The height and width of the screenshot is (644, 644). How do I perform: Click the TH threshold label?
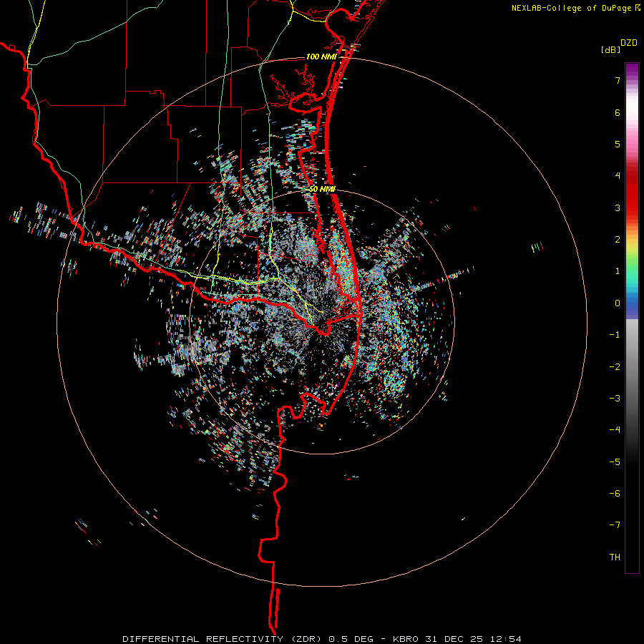(615, 557)
